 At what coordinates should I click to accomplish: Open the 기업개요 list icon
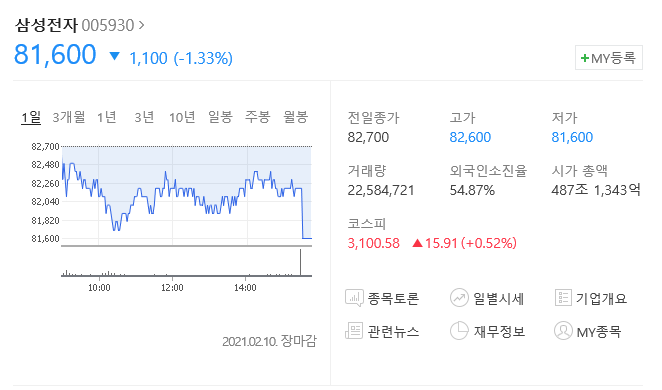point(563,298)
